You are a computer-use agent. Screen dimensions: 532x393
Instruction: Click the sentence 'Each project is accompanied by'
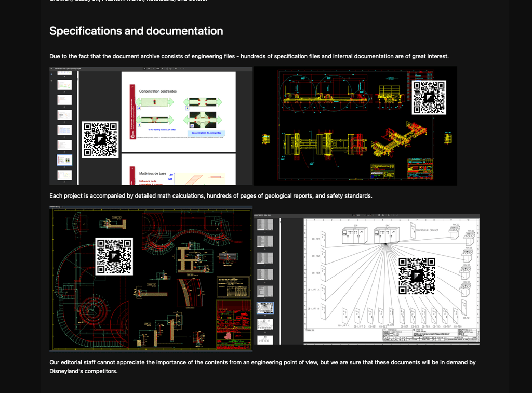[211, 196]
